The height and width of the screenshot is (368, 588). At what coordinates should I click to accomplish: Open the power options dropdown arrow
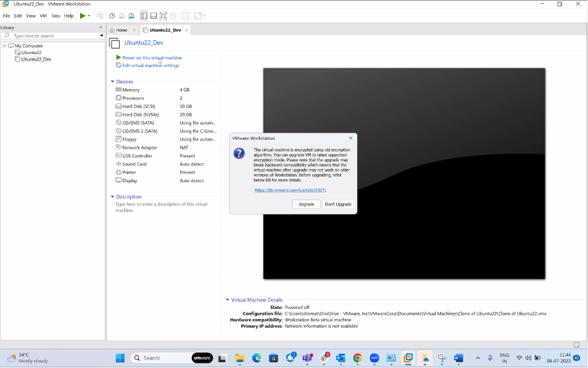(x=89, y=16)
